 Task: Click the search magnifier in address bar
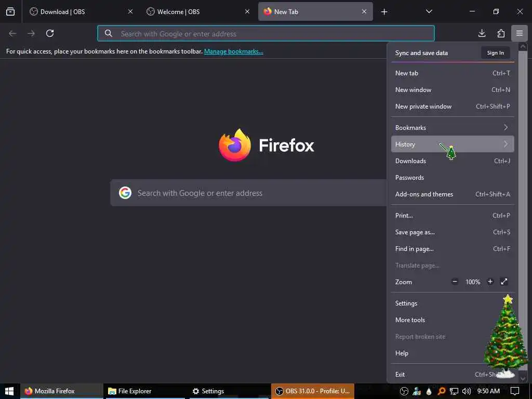[x=108, y=33]
